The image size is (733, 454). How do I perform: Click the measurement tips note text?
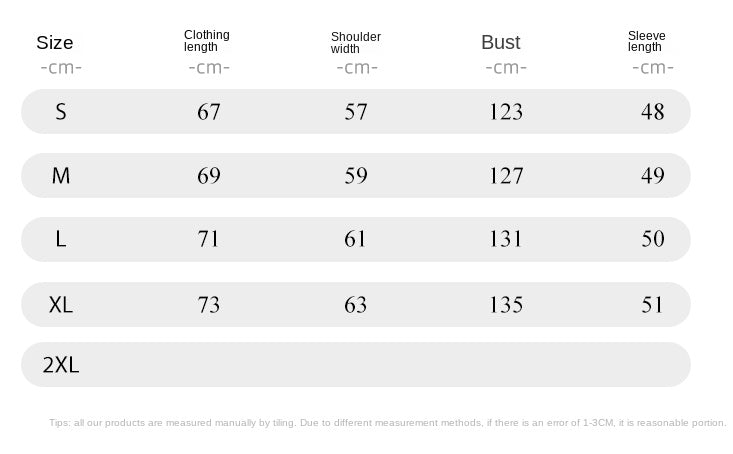[x=388, y=423]
